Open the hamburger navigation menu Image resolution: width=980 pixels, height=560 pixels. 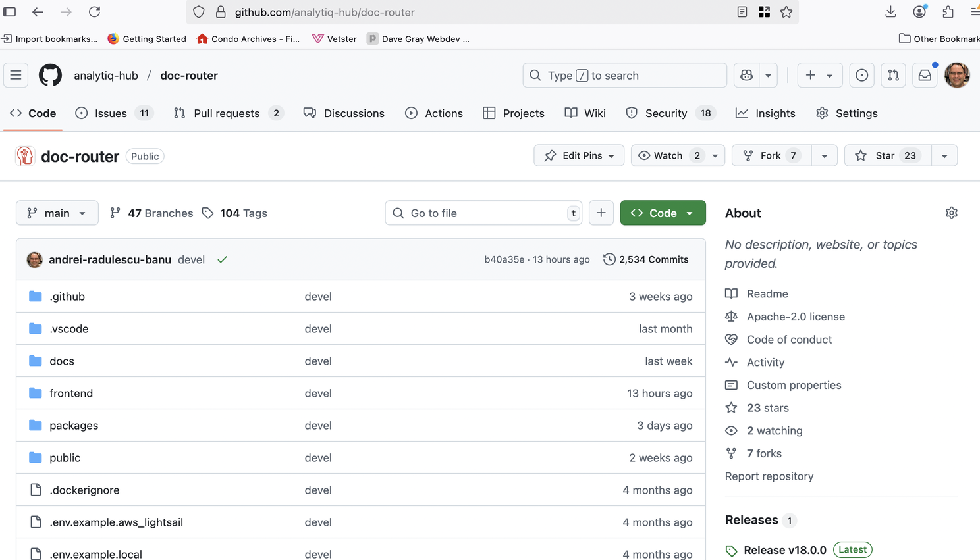pyautogui.click(x=16, y=75)
